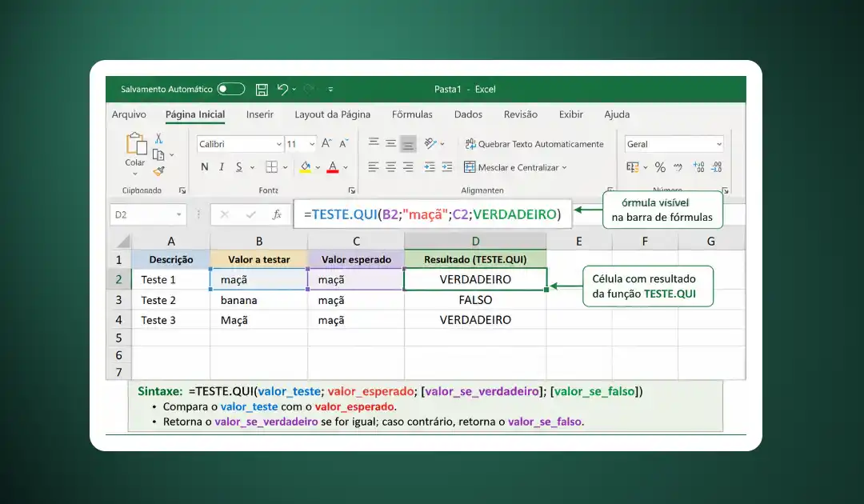This screenshot has width=864, height=504.
Task: Click the red font color A
Action: (332, 167)
